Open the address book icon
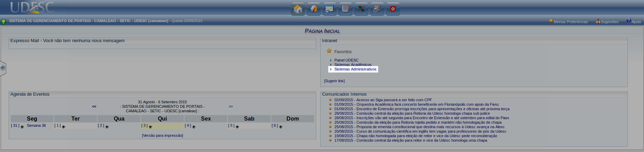The image size is (644, 152). [x=345, y=9]
